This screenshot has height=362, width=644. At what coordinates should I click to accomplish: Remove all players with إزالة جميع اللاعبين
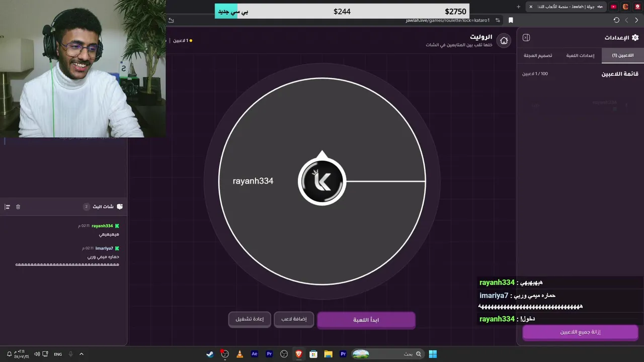tap(580, 332)
